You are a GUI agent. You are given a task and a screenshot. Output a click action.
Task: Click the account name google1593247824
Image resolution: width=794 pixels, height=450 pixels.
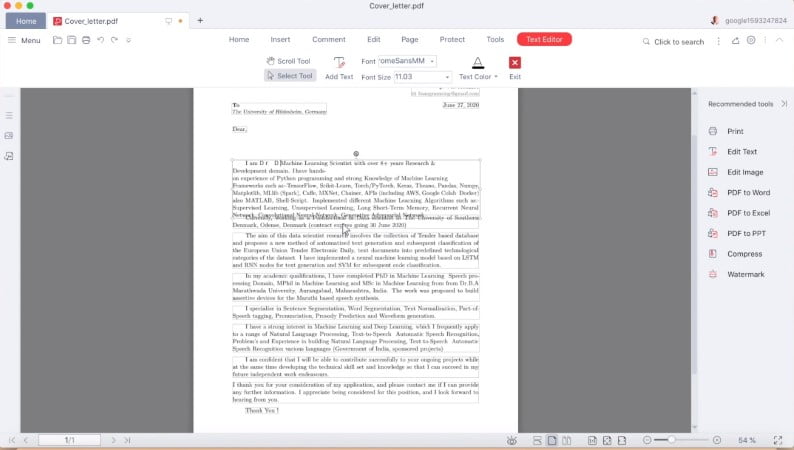coord(756,21)
